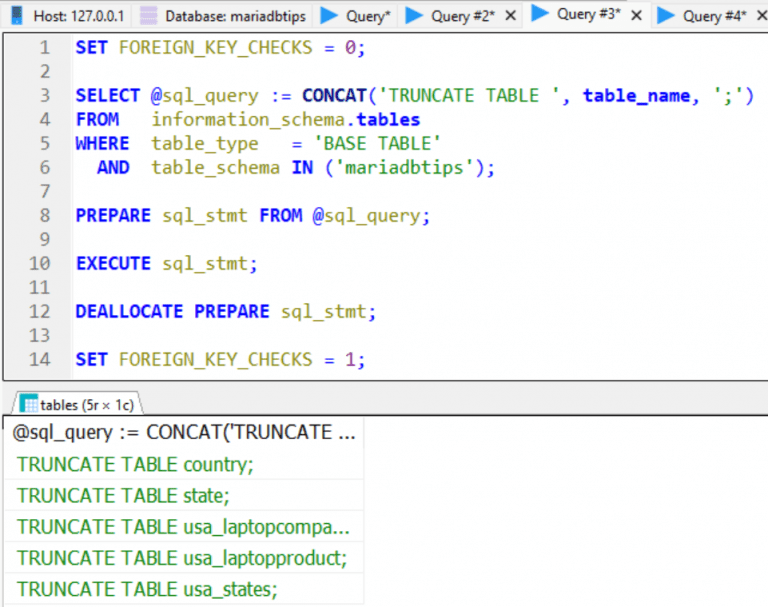
Task: Click the play icon on Query #2* tab
Action: [414, 15]
